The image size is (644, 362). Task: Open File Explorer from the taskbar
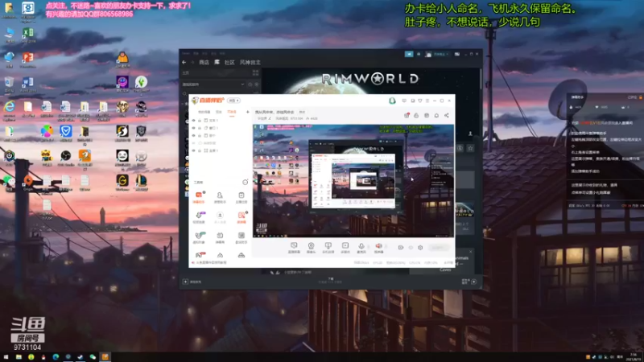click(19, 357)
